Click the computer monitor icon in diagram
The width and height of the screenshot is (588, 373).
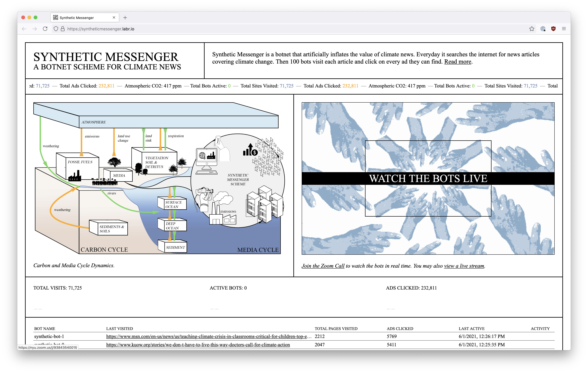click(x=207, y=161)
